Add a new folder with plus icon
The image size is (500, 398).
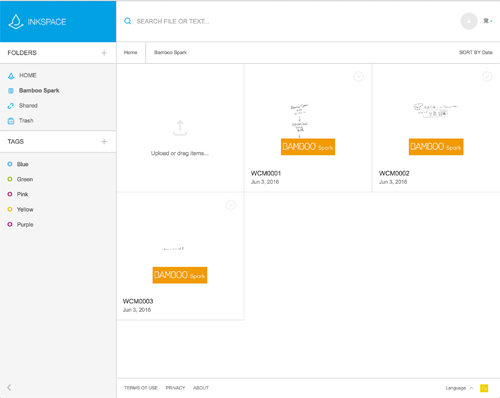pos(104,53)
